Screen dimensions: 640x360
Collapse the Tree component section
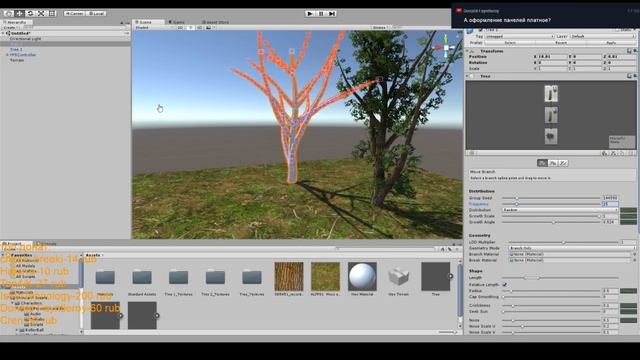click(467, 76)
